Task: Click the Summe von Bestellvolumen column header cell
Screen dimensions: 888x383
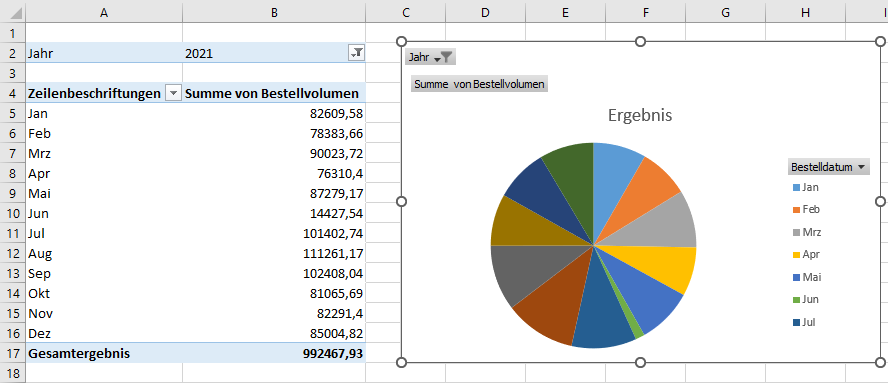Action: 274,93
